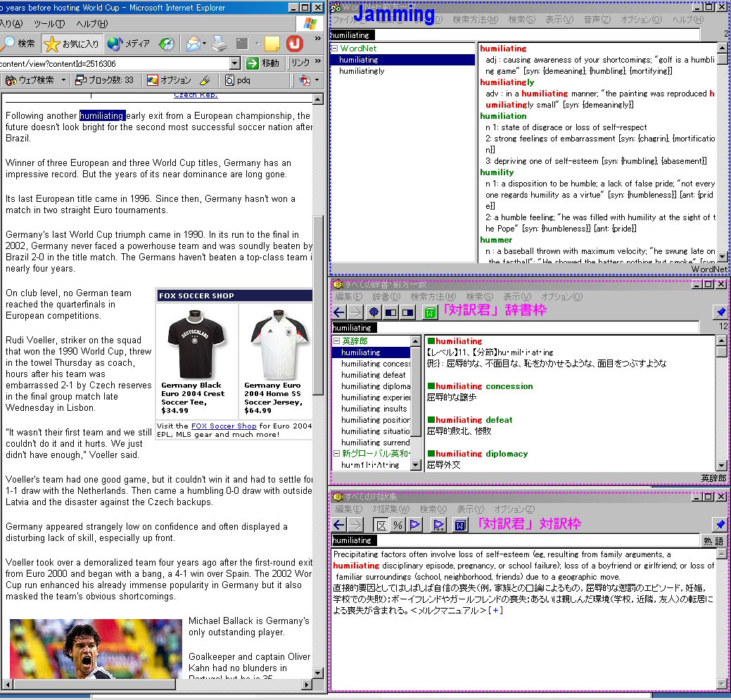This screenshot has width=731, height=700.
Task: Click the History clock icon in Internet Explorer
Action: point(167,44)
